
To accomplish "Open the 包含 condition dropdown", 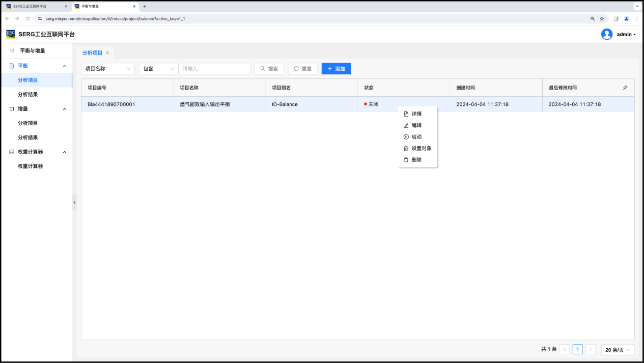I will tap(158, 69).
